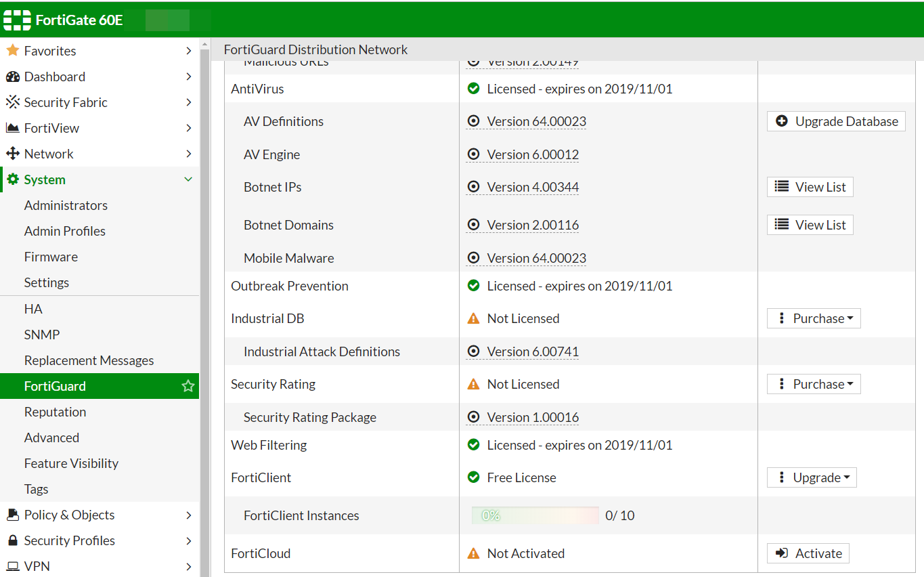The height and width of the screenshot is (577, 924).
Task: Click the AV Engine version icon
Action: click(x=474, y=154)
